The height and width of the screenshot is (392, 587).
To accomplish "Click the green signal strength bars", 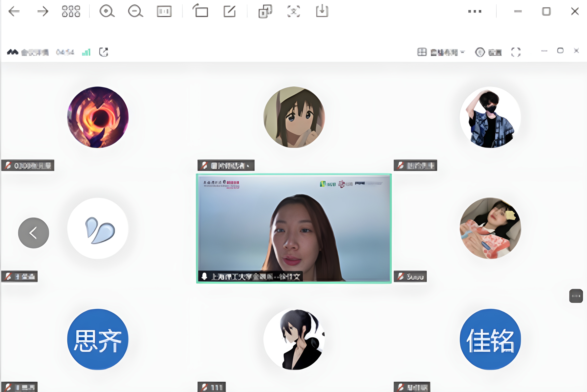I will pyautogui.click(x=86, y=52).
